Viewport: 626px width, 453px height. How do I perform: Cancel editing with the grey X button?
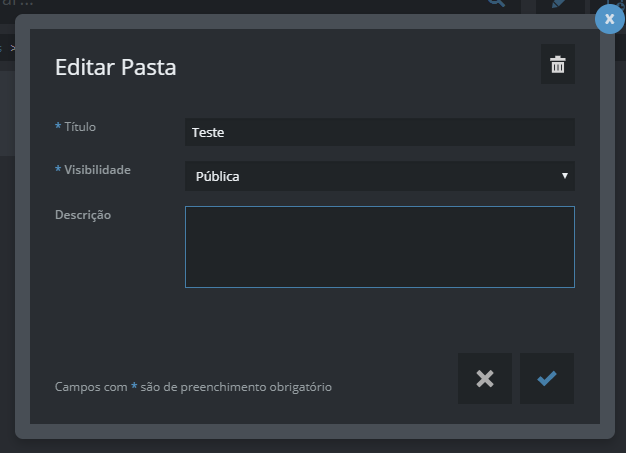485,379
